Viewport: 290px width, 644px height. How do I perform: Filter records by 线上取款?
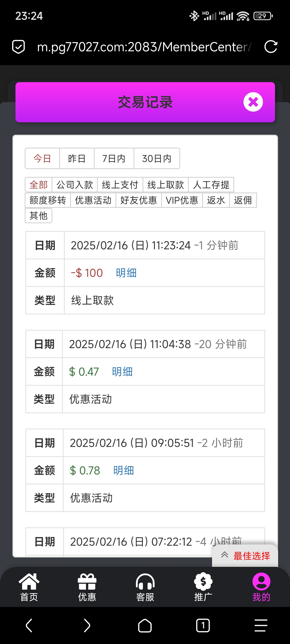point(166,185)
